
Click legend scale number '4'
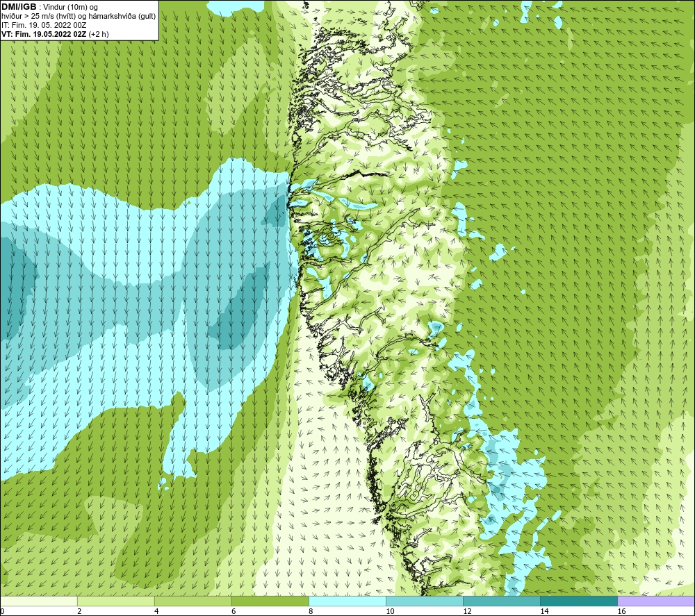pyautogui.click(x=156, y=612)
